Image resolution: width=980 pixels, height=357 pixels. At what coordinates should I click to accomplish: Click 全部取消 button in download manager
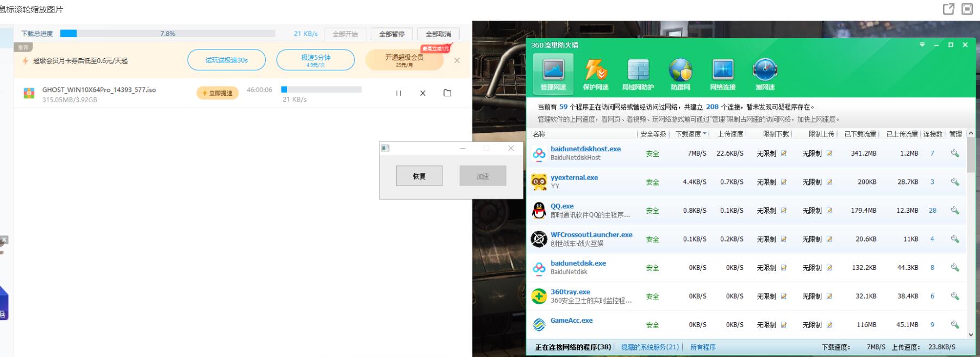point(438,34)
